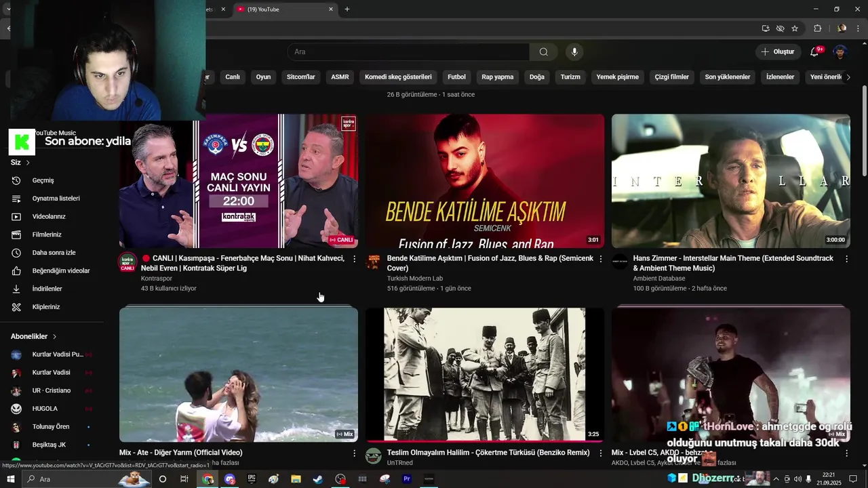Select the Çizgi filmler chip
This screenshot has height=488, width=868.
pos(671,77)
